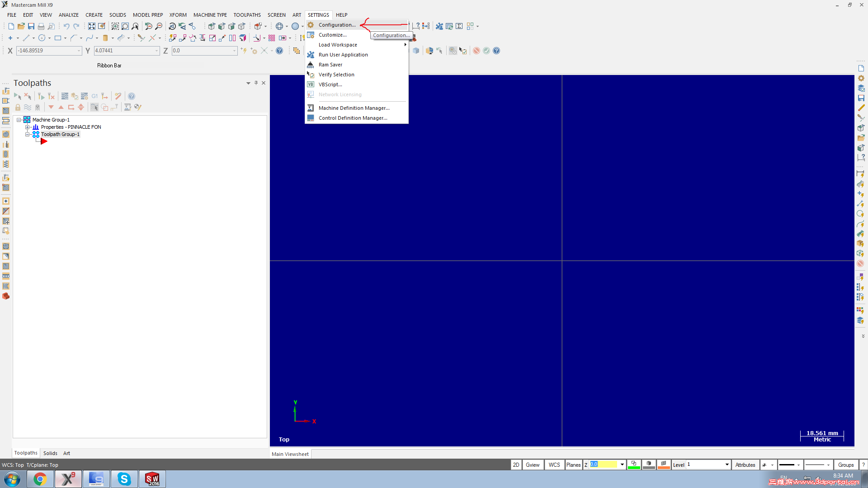Open the status bar Z depth dropdown
The image size is (868, 488).
[x=622, y=465]
